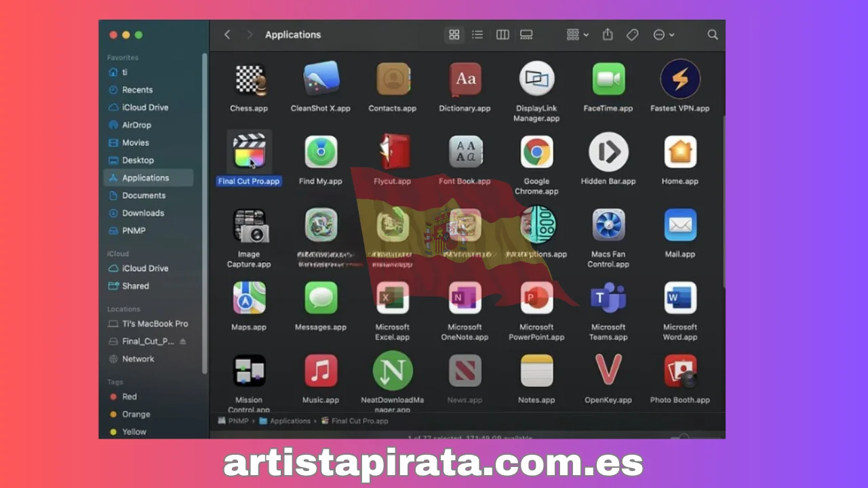Switch to list view

pos(477,35)
